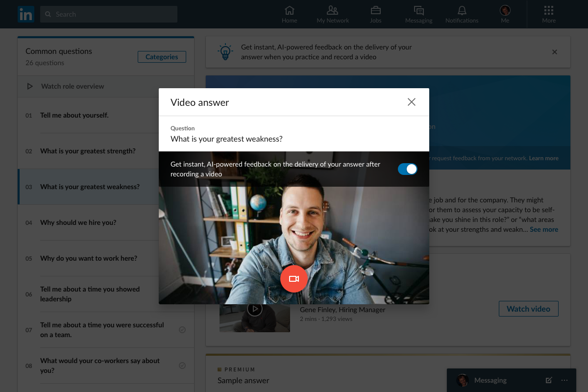588x392 pixels.
Task: Open the Learn more link
Action: click(x=543, y=158)
